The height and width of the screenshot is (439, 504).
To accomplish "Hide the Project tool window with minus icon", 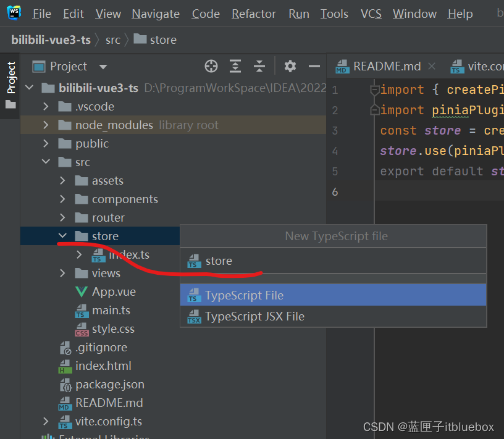I will 314,67.
